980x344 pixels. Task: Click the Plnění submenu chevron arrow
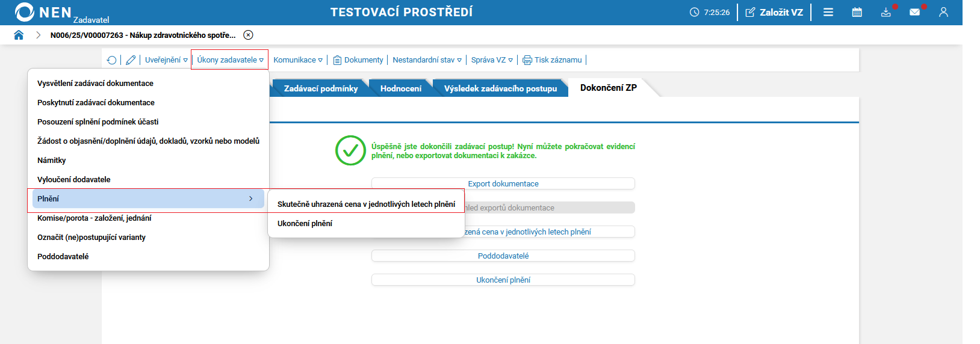tap(251, 198)
